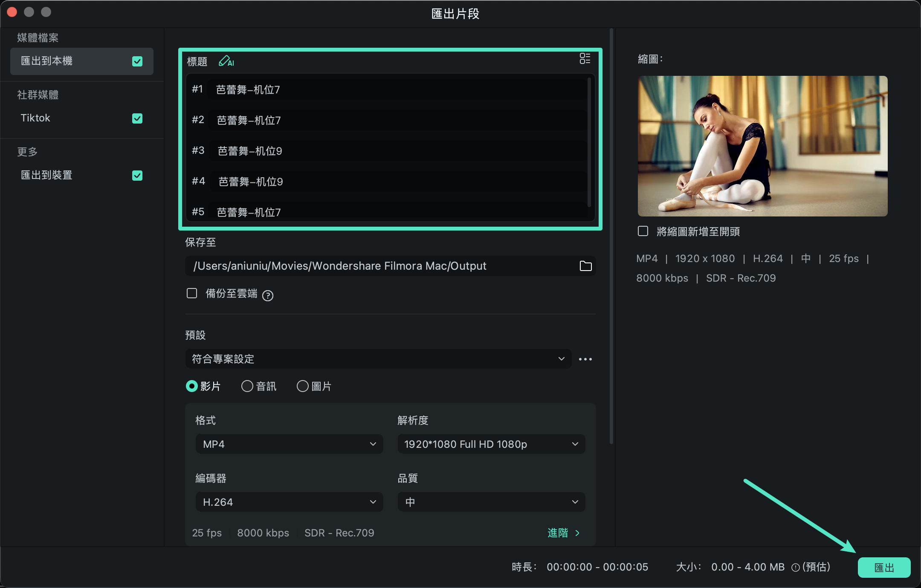
Task: Click the cloud backup help question icon
Action: point(268,295)
